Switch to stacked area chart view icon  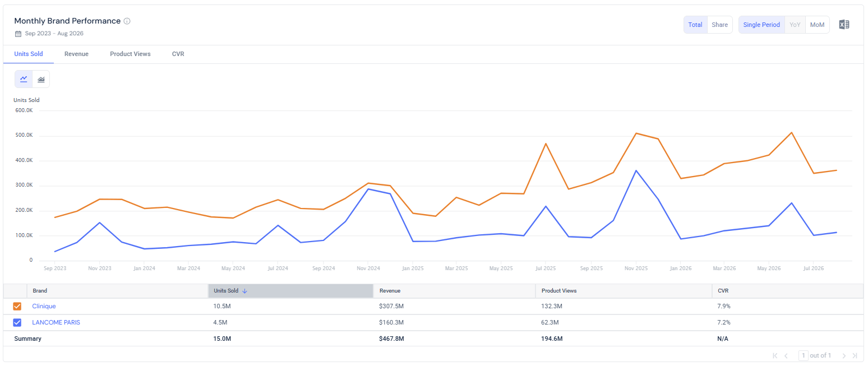tap(41, 80)
